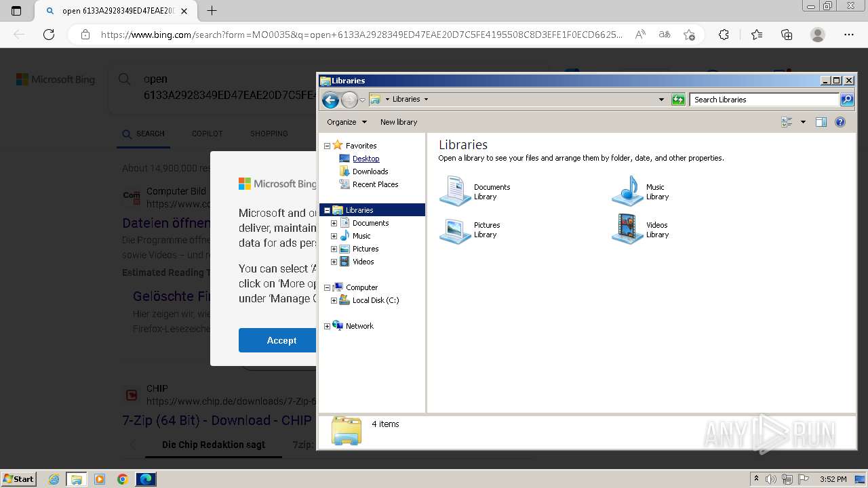Image resolution: width=868 pixels, height=488 pixels.
Task: Switch to Bing COPILOT tab
Action: (207, 134)
